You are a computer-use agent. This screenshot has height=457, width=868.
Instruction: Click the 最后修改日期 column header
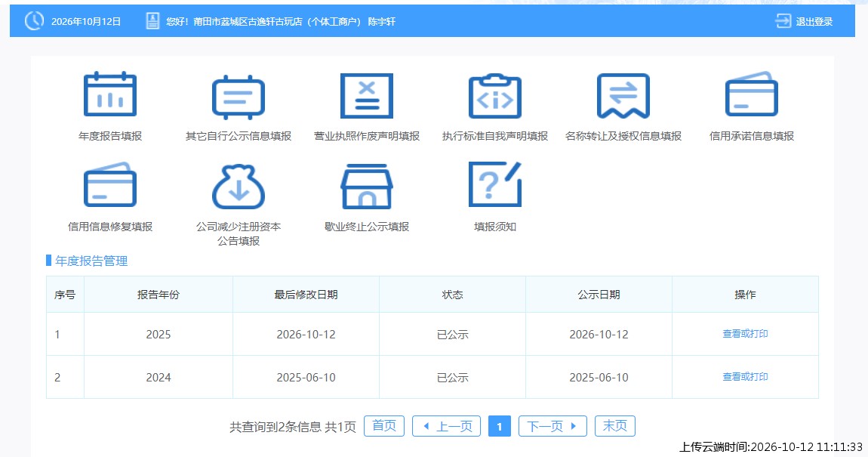pos(306,295)
